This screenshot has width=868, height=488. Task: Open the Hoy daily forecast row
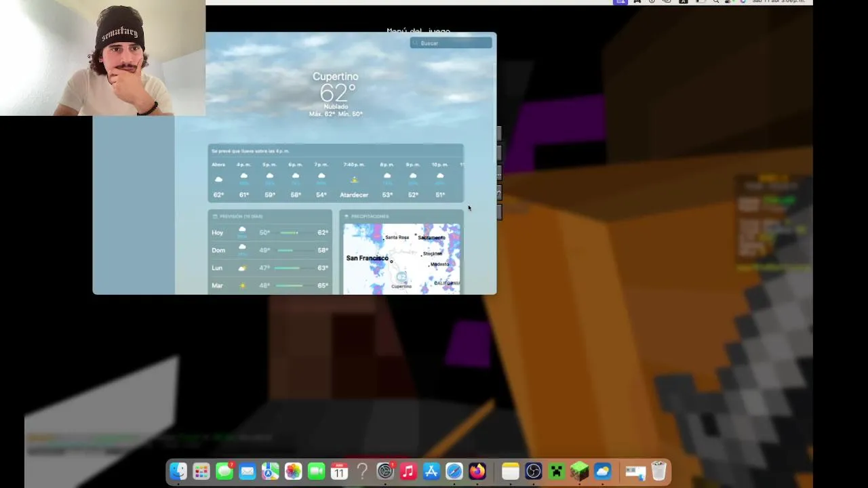point(270,232)
